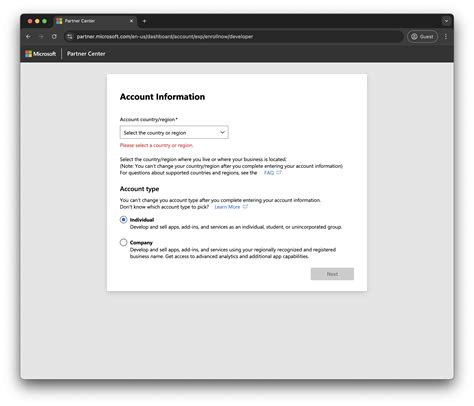Select the Individual account type
This screenshot has width=474, height=406.
point(124,220)
